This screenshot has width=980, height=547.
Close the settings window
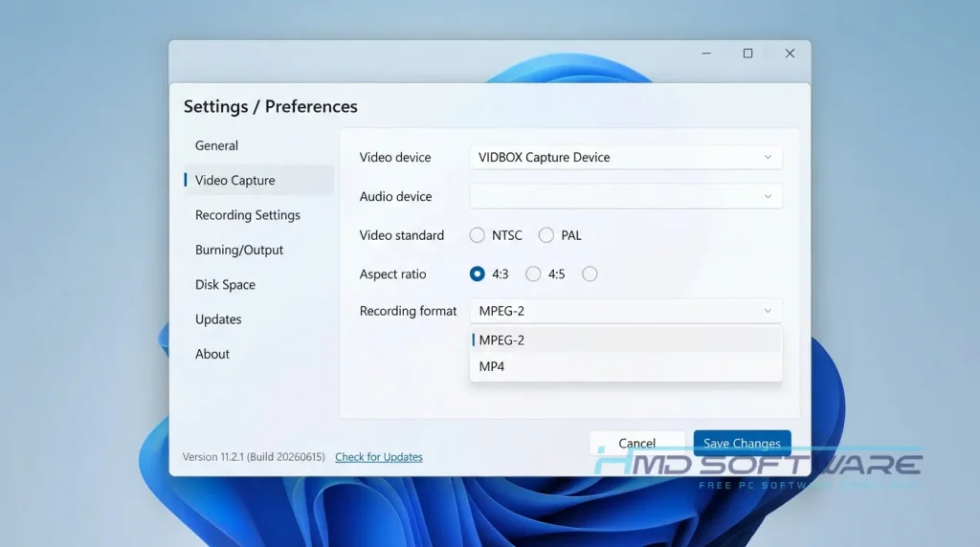[790, 54]
